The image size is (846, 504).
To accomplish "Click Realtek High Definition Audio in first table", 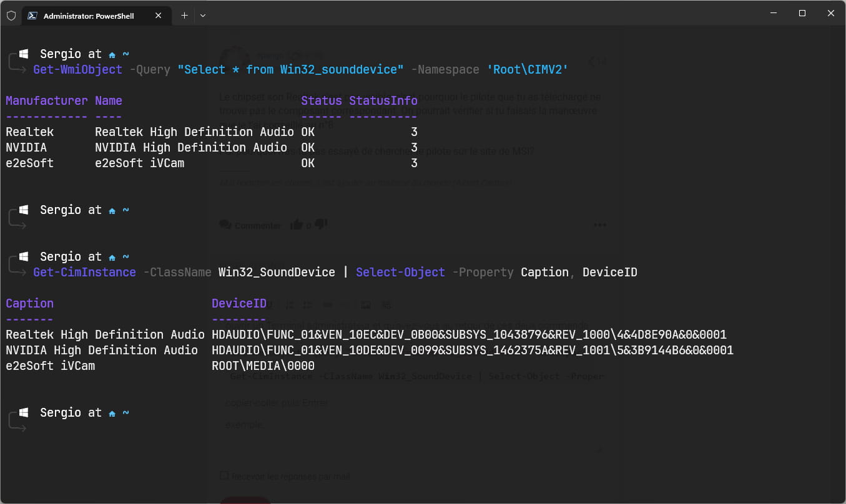I will click(194, 132).
